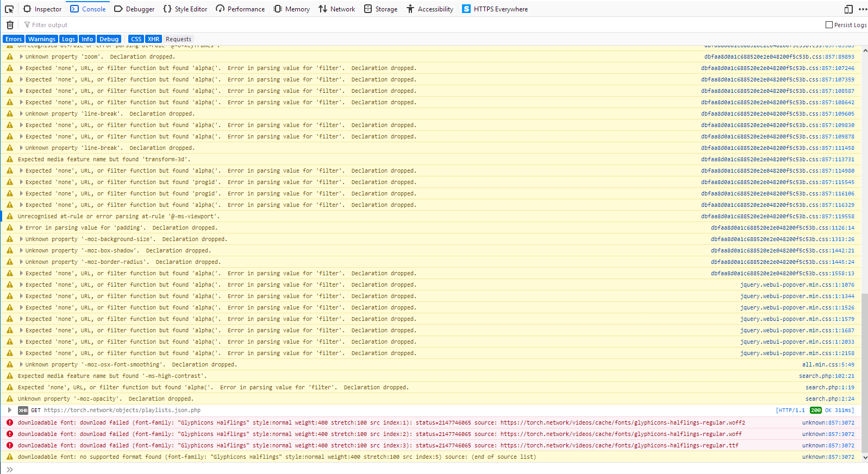
Task: Click warning icon on 'zoom' property row
Action: click(10, 56)
